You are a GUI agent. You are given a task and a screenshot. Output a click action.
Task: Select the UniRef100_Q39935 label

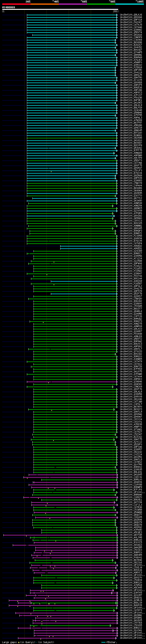tap(131, 470)
